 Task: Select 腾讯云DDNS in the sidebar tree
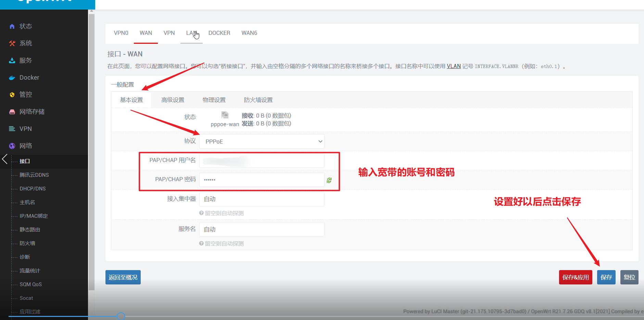click(34, 175)
